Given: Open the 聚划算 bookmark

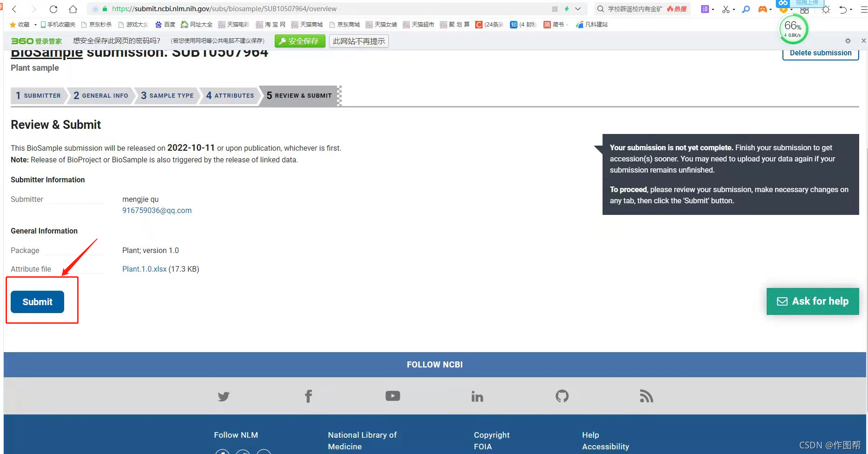Looking at the screenshot, I should 455,25.
